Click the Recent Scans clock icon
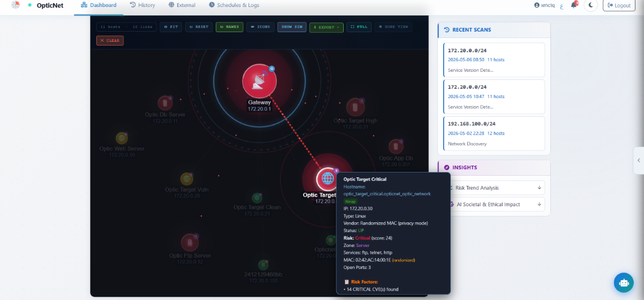Screen dimensions: 644x300 (446, 30)
